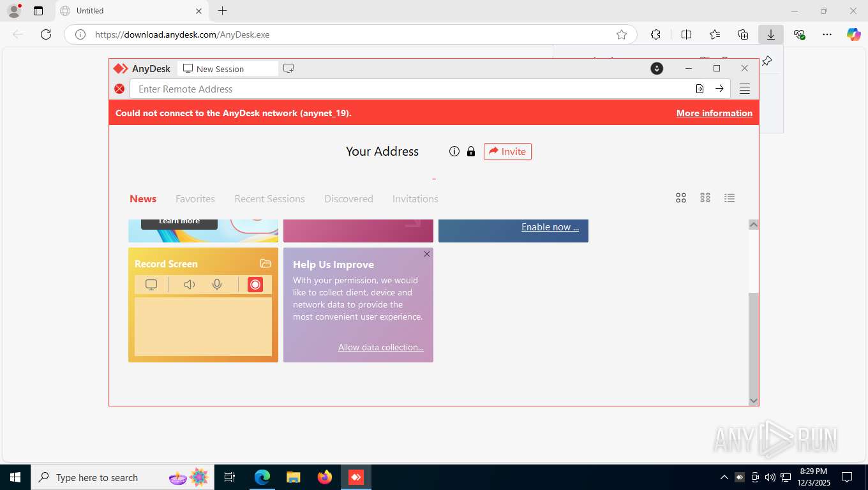
Task: View site information icon in address bar
Action: 80,34
